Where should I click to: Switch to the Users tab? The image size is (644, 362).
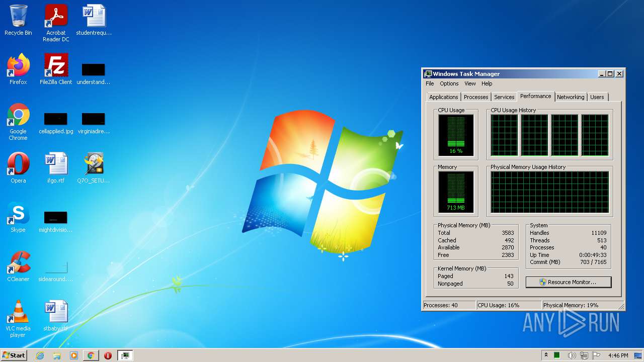point(597,97)
